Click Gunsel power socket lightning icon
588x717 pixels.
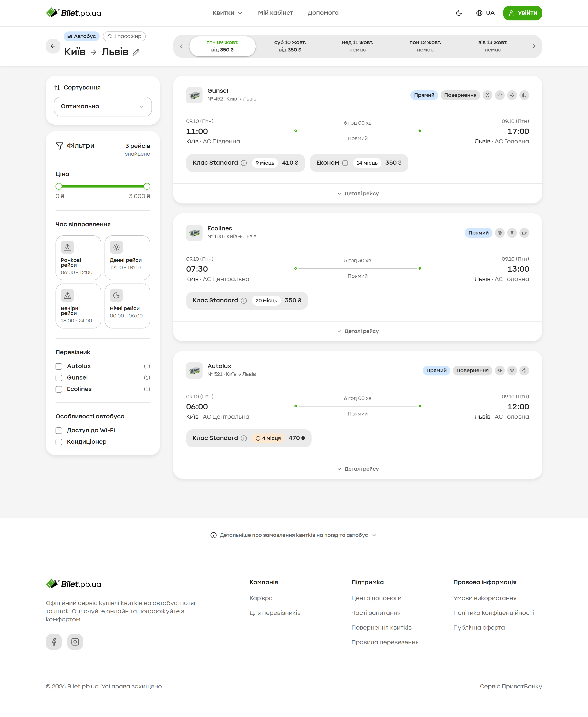[512, 95]
